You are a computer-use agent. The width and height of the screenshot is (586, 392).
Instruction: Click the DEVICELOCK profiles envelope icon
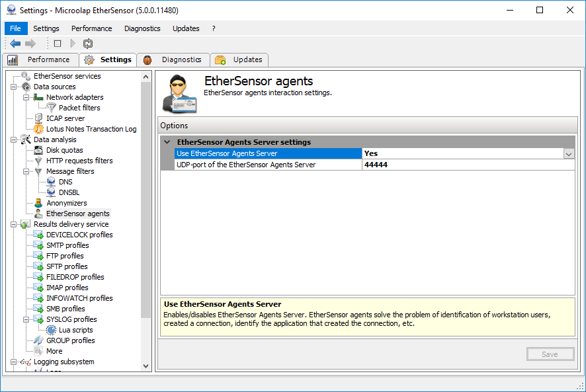[38, 235]
